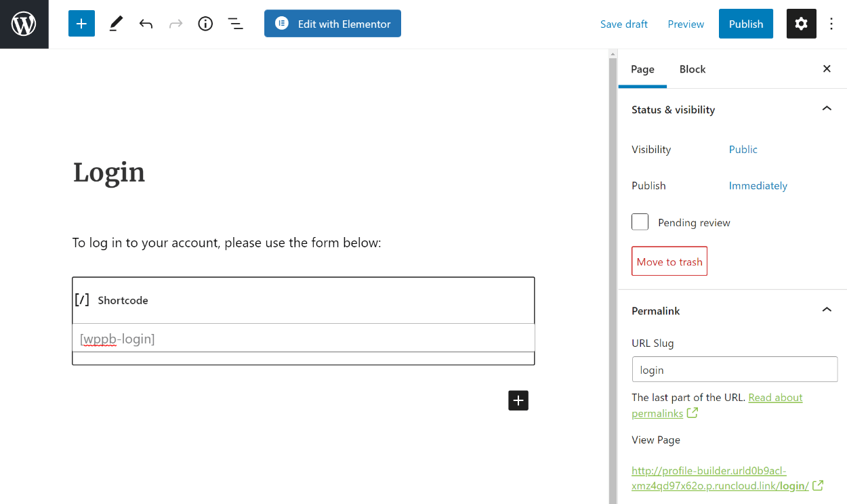Click the Visibility label
Screen dimensions: 847x504
click(651, 150)
